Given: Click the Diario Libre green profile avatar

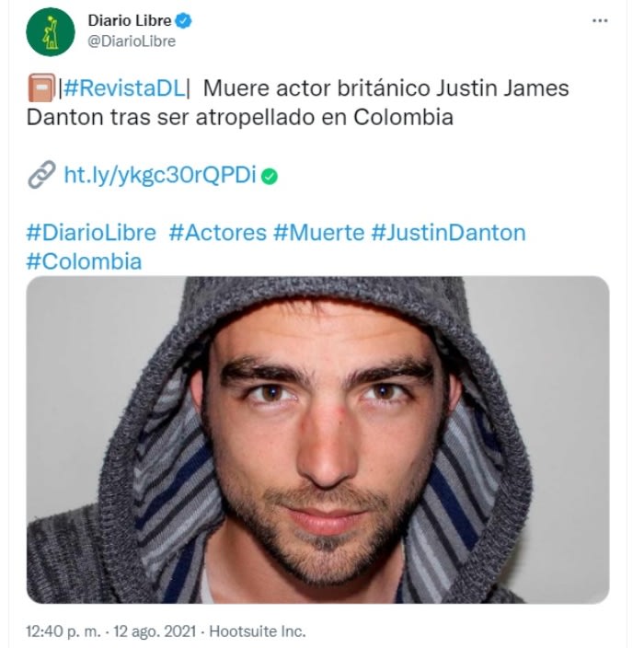Looking at the screenshot, I should click(x=51, y=32).
